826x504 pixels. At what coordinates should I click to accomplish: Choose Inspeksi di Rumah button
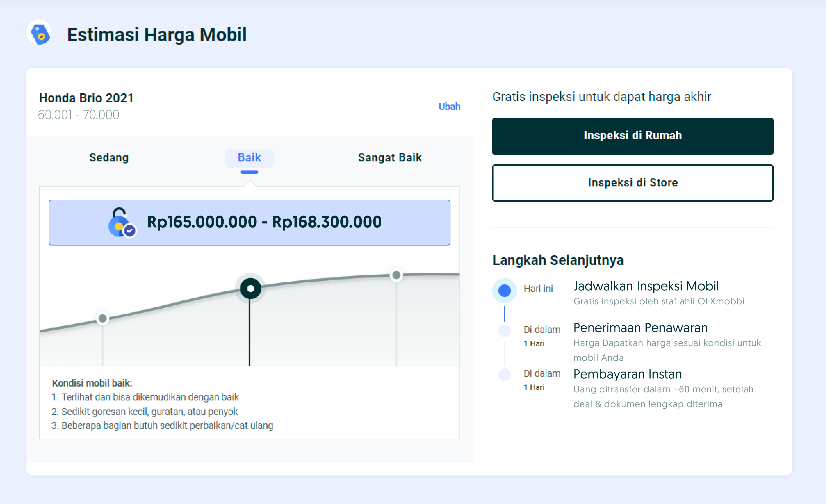[x=633, y=136]
